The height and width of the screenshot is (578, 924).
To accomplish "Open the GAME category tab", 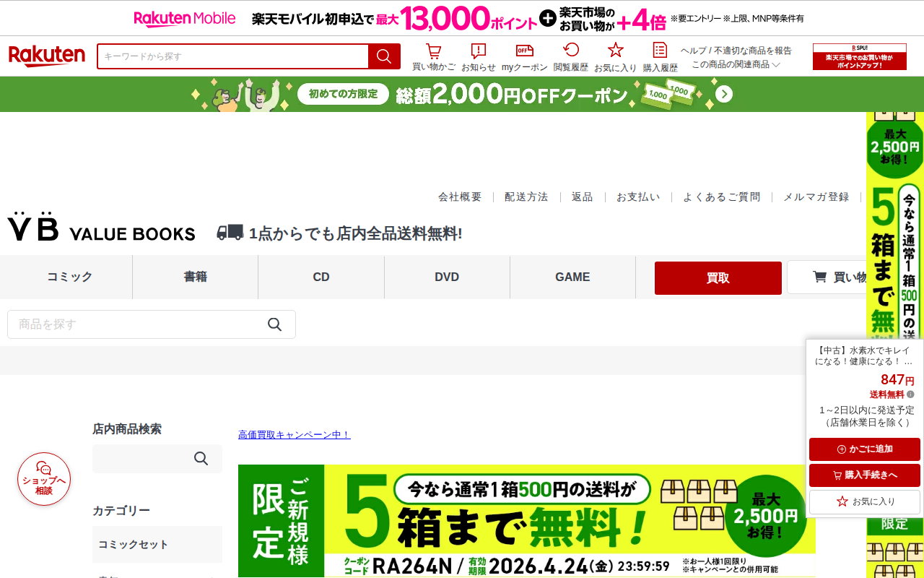I will point(572,277).
